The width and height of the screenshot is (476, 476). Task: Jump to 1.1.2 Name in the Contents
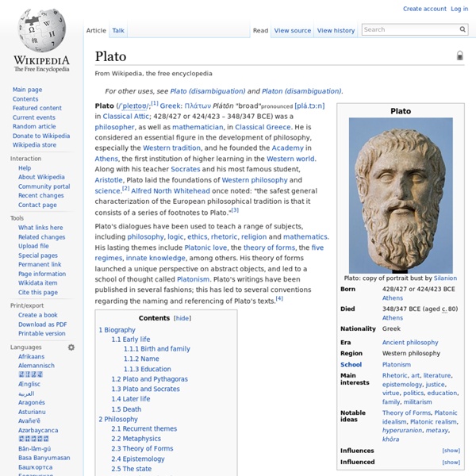(141, 359)
